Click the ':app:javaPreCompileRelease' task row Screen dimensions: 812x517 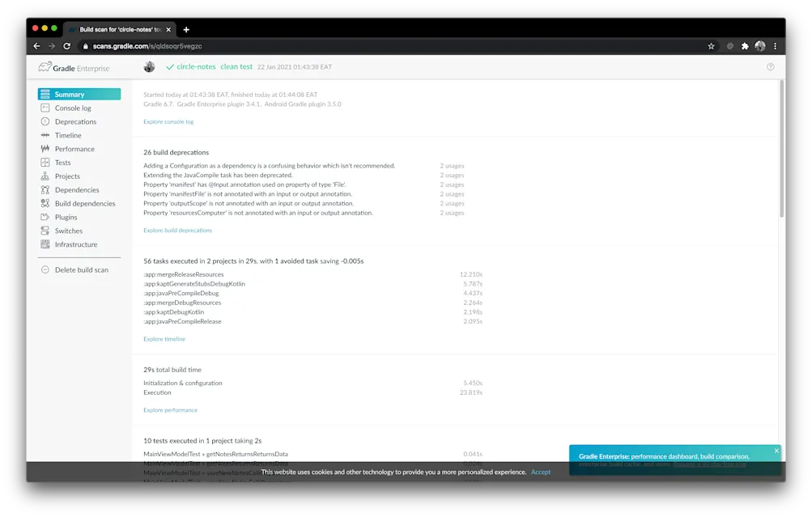[312, 321]
